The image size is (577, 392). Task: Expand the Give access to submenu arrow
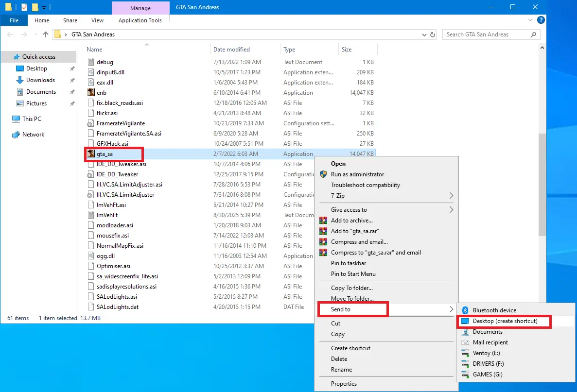coord(451,210)
